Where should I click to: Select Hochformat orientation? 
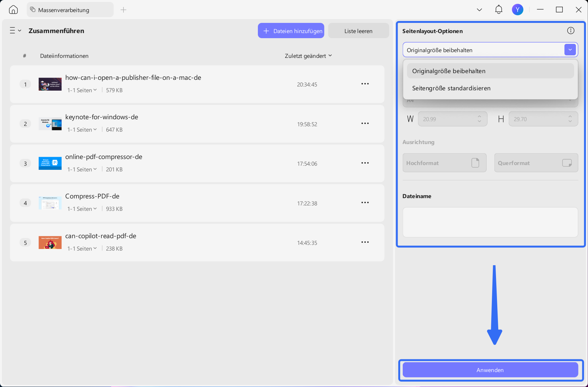point(444,163)
